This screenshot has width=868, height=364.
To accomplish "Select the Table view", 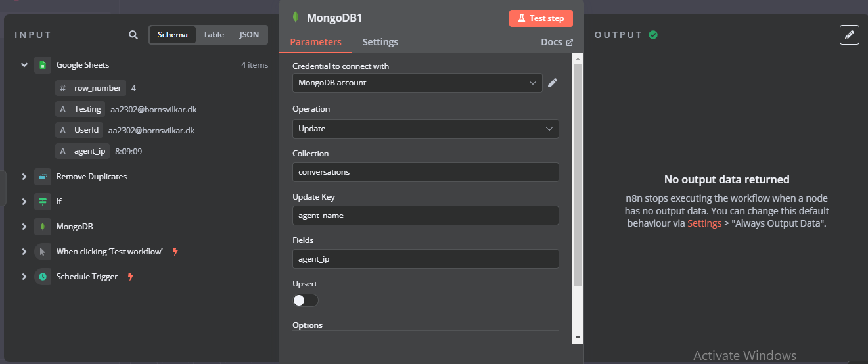I will pyautogui.click(x=214, y=35).
